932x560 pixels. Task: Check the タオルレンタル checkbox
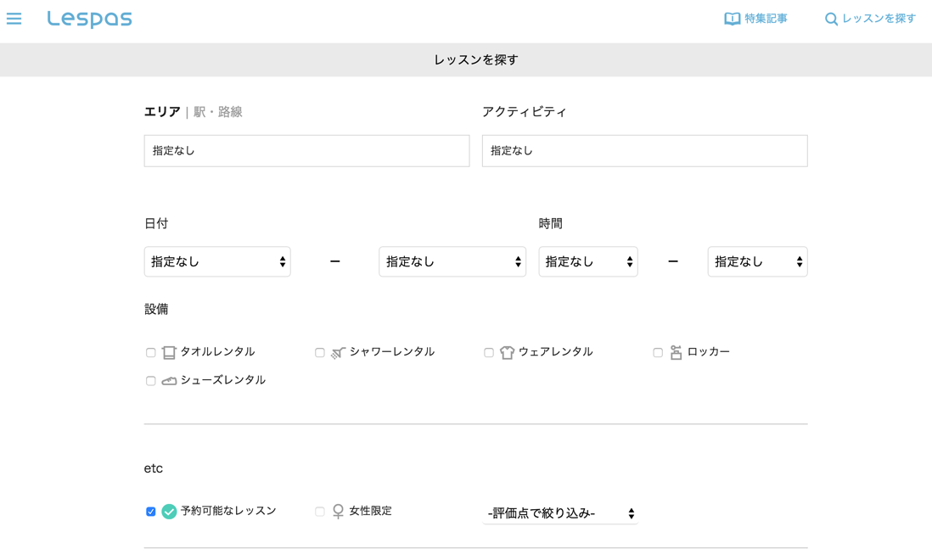151,353
